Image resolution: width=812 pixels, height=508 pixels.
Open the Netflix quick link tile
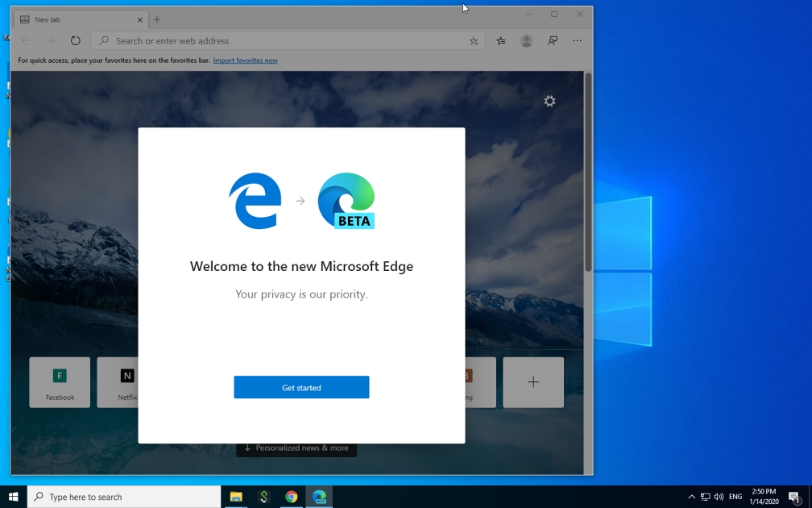[118, 382]
